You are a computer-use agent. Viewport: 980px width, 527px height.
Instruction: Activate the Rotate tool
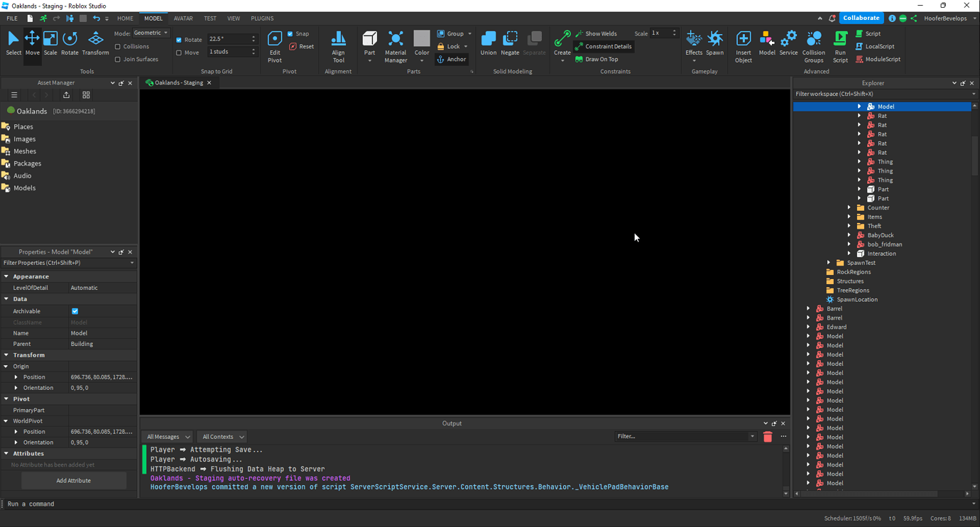tap(70, 43)
